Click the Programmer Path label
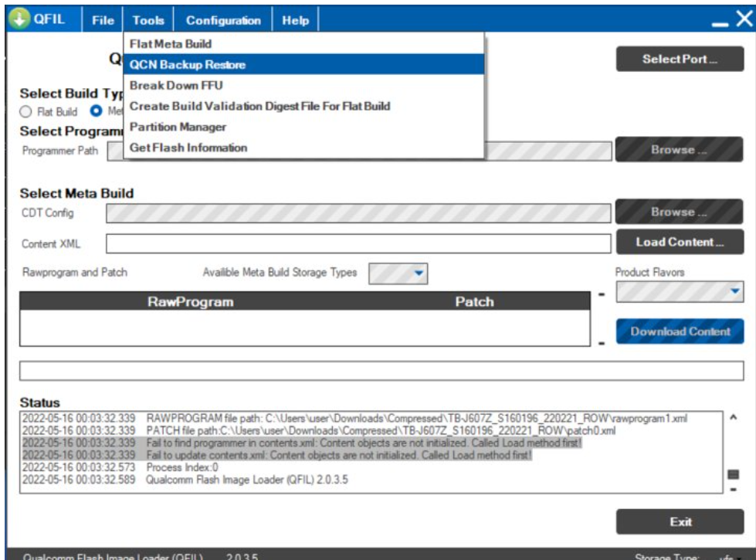This screenshot has width=756, height=560. [x=59, y=151]
